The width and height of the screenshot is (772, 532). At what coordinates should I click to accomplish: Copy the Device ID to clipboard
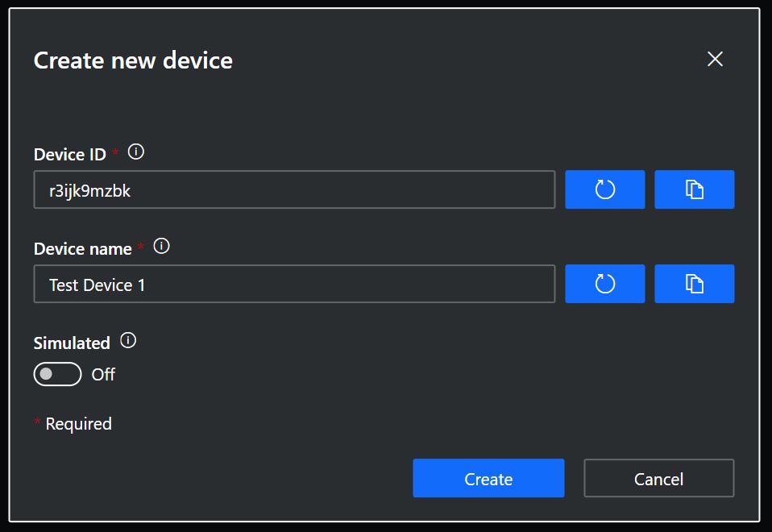tap(694, 189)
